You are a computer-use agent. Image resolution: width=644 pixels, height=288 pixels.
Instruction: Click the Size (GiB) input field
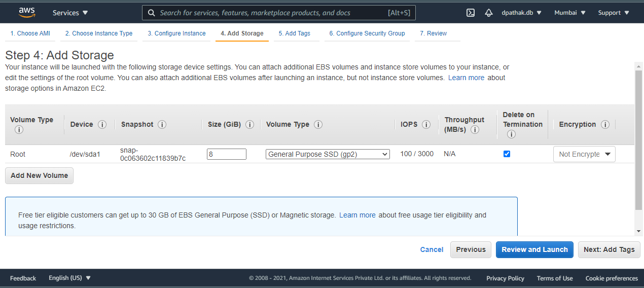[x=226, y=154]
